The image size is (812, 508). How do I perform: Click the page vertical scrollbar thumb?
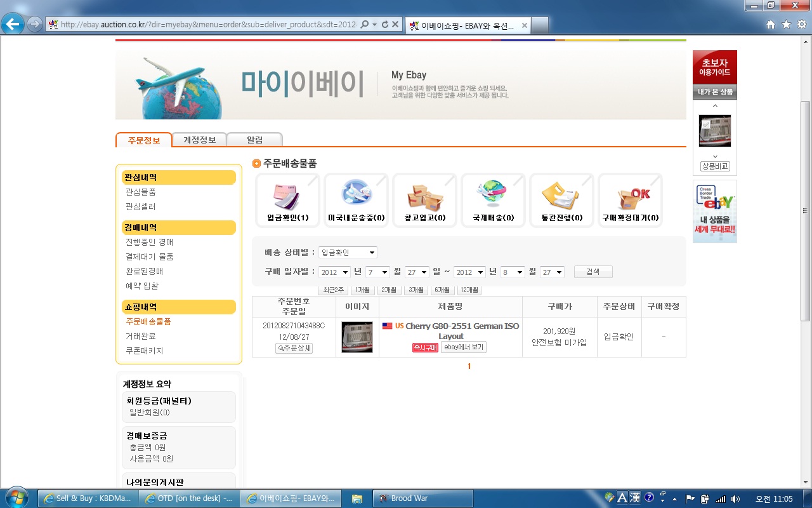tap(806, 211)
